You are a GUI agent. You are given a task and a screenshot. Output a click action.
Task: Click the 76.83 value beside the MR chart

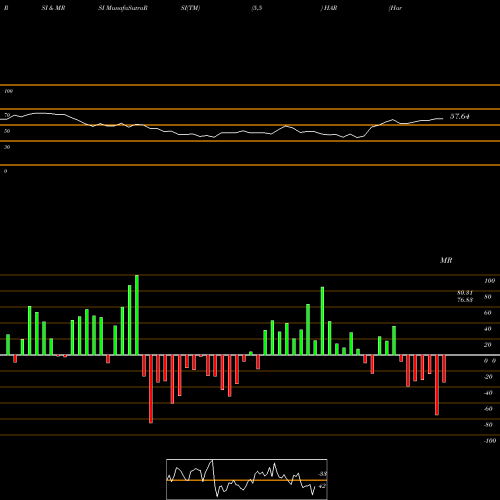[465, 300]
